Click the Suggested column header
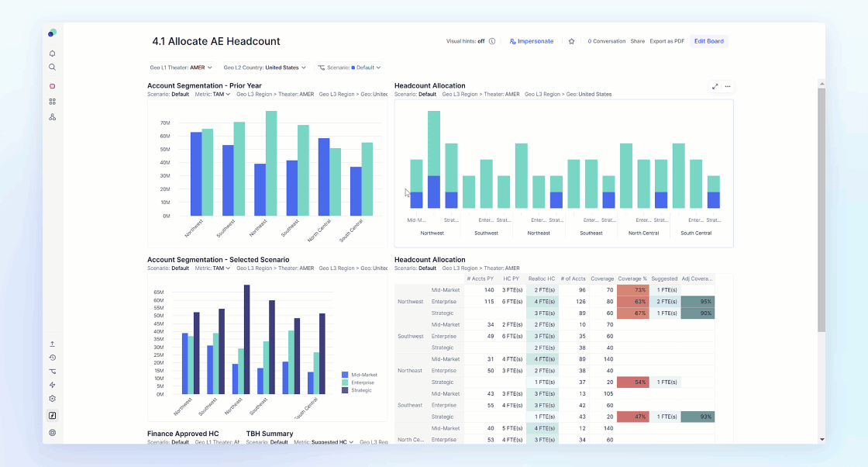 (x=663, y=278)
